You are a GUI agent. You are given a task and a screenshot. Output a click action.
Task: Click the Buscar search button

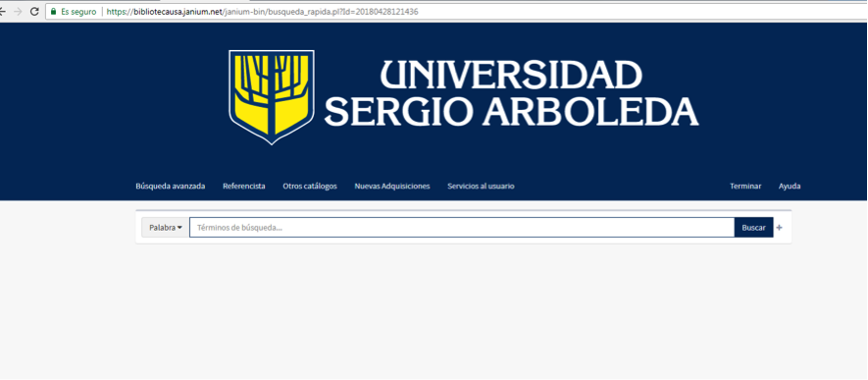point(753,227)
